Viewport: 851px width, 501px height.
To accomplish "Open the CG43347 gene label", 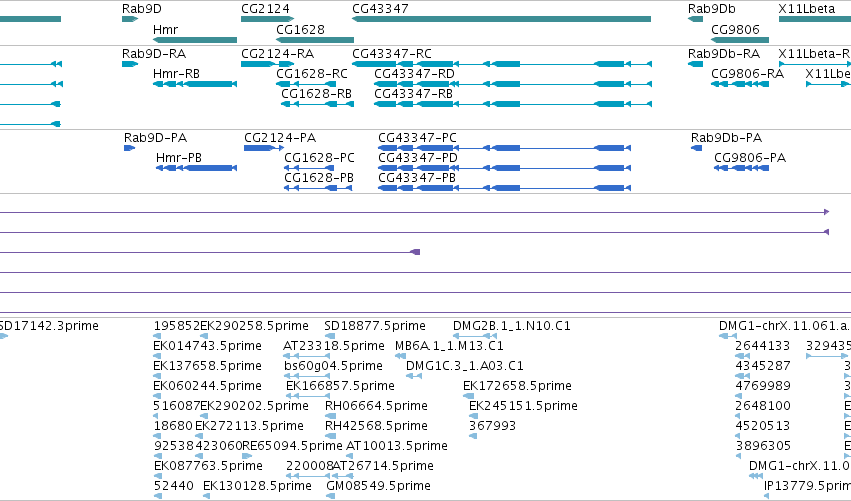I will (x=380, y=9).
